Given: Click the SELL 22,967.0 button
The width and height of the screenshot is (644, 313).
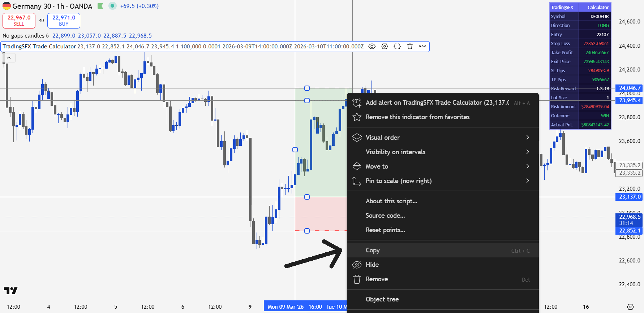Looking at the screenshot, I should tap(19, 21).
